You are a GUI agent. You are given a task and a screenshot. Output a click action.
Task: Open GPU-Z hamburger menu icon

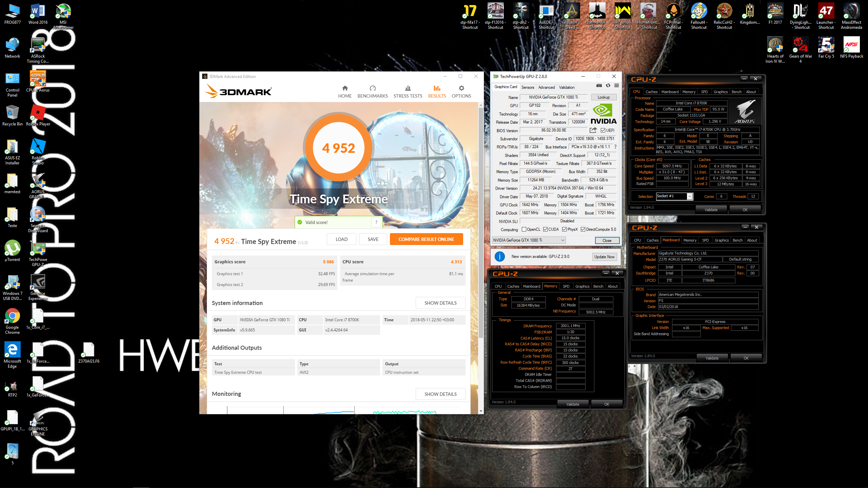pos(616,86)
